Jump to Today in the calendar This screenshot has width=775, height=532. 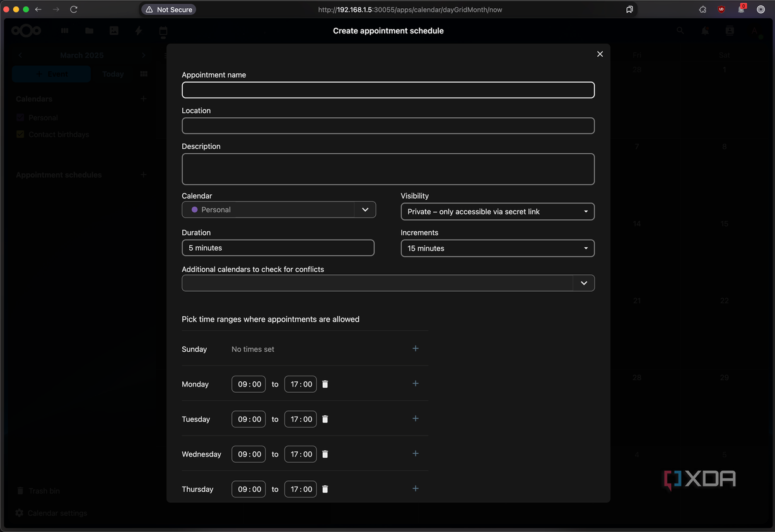113,74
